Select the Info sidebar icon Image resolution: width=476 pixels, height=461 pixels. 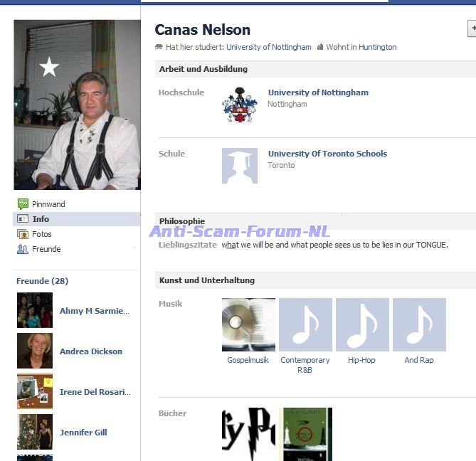point(23,219)
